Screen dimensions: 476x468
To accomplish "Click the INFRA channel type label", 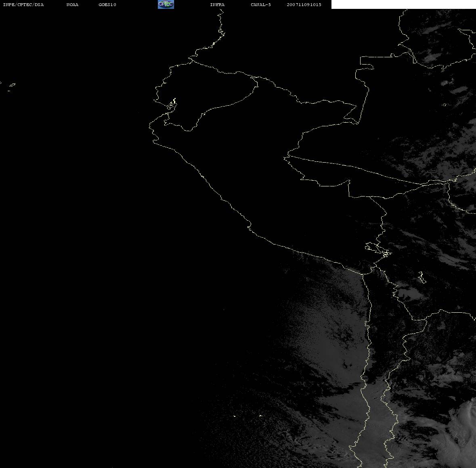I will click(217, 4).
